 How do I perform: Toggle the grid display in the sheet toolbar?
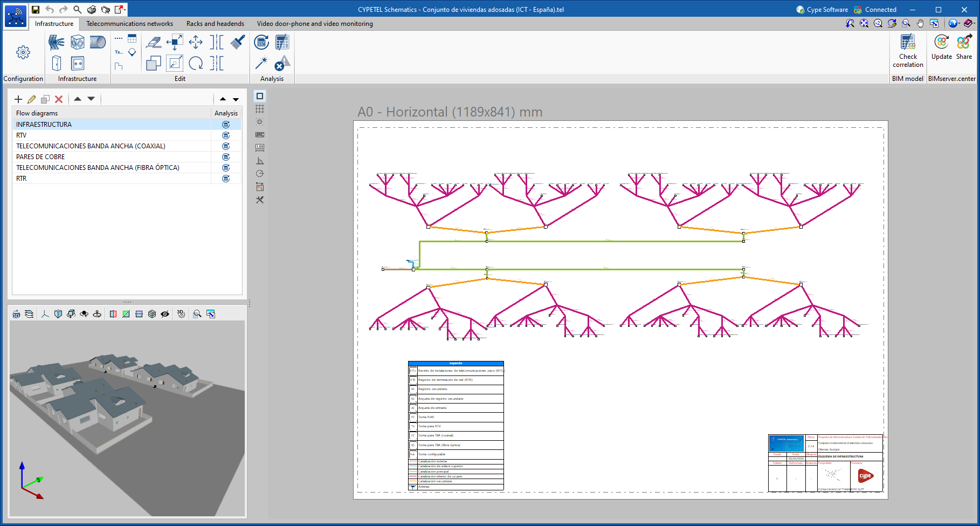[260, 109]
